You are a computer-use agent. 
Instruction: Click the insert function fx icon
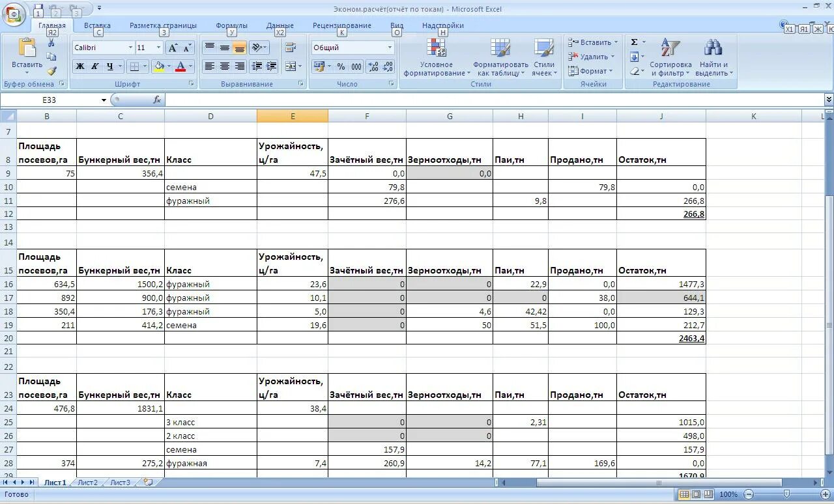click(x=157, y=100)
